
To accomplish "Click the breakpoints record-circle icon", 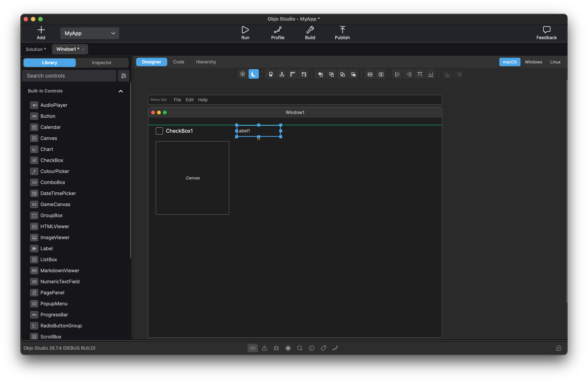I will pyautogui.click(x=288, y=348).
